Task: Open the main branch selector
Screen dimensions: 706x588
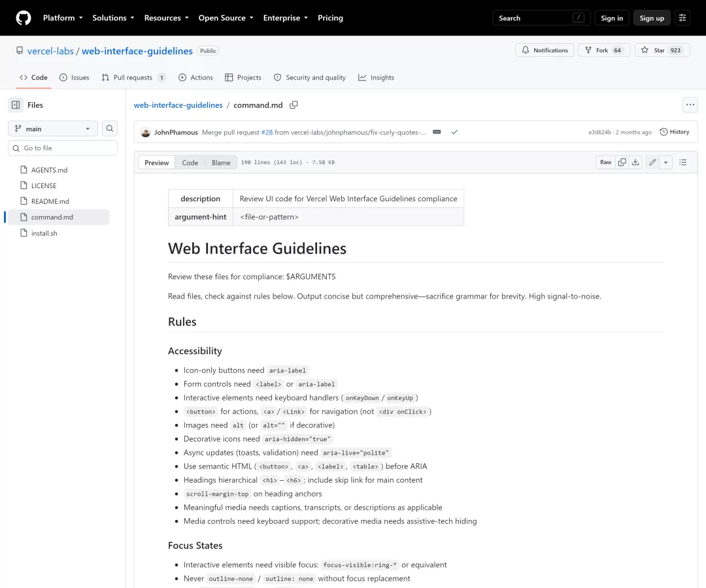Action: point(53,129)
